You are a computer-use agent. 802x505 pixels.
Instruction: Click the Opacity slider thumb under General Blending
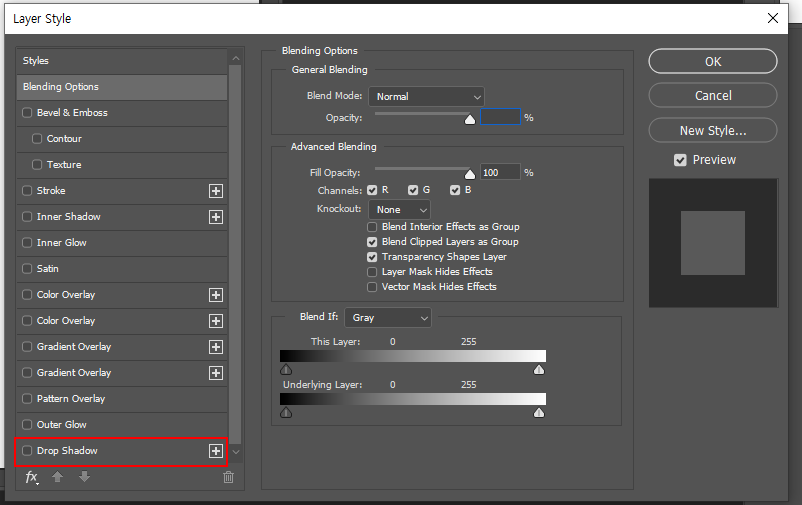[470, 119]
